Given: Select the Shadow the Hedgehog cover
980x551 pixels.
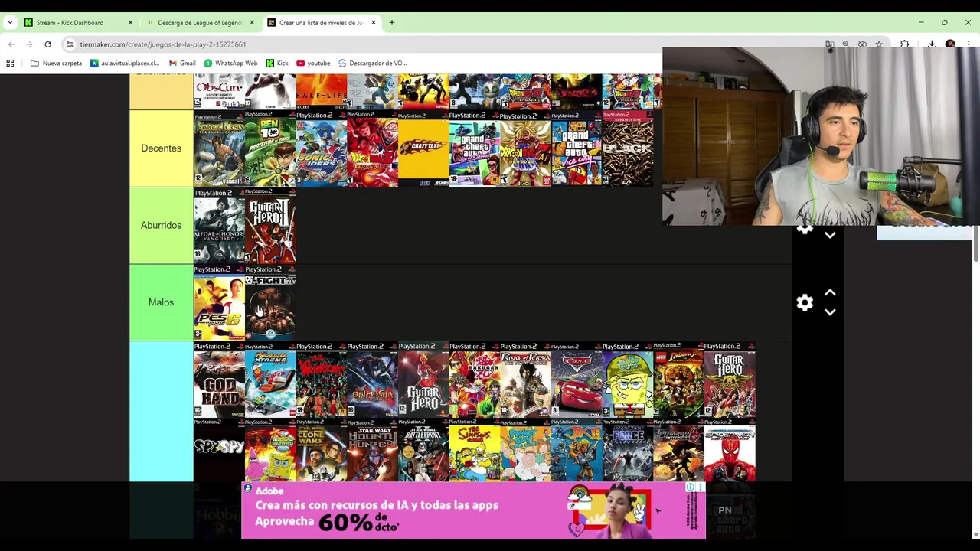Looking at the screenshot, I should tap(679, 450).
